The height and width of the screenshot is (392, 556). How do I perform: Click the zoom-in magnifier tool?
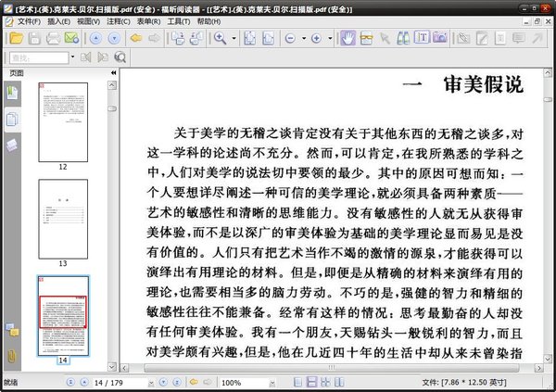[221, 39]
